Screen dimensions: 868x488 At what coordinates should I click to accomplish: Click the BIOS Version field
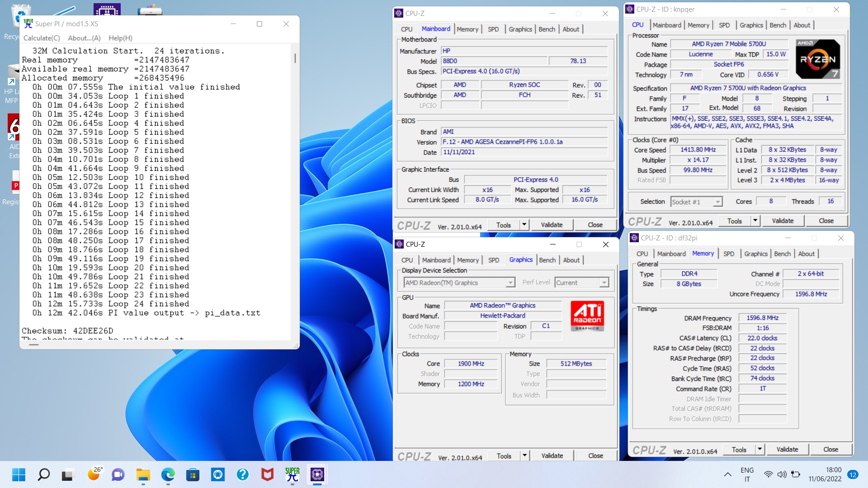coord(524,142)
